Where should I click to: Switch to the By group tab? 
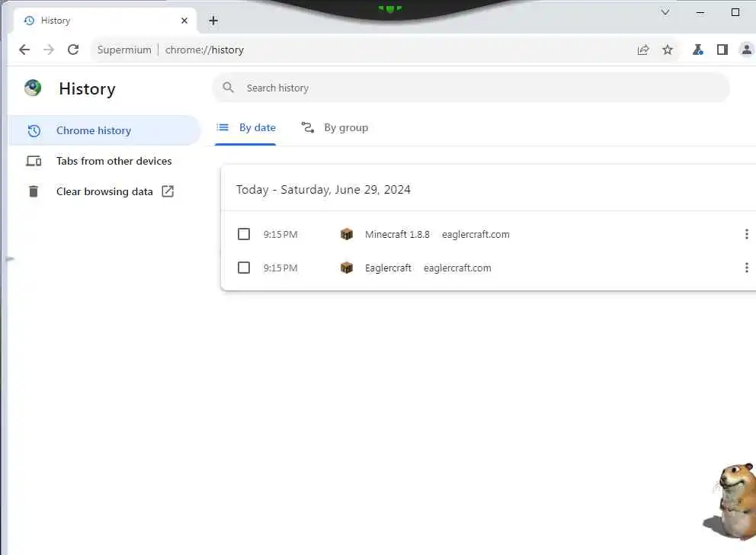(x=335, y=128)
